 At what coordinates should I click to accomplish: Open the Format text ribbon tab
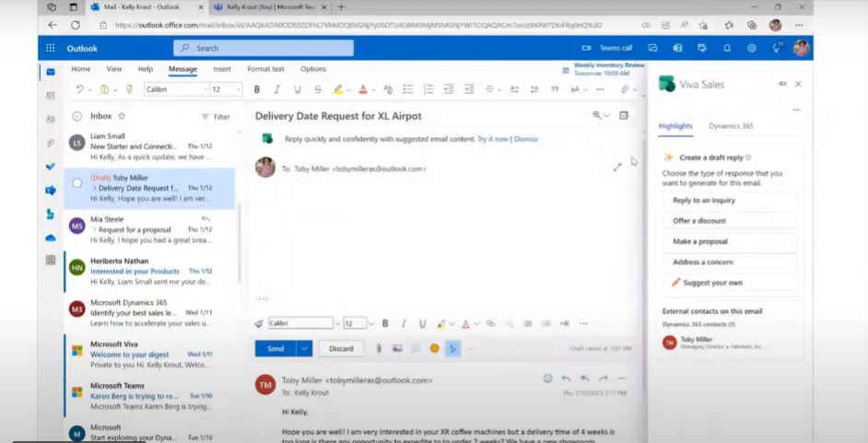265,69
